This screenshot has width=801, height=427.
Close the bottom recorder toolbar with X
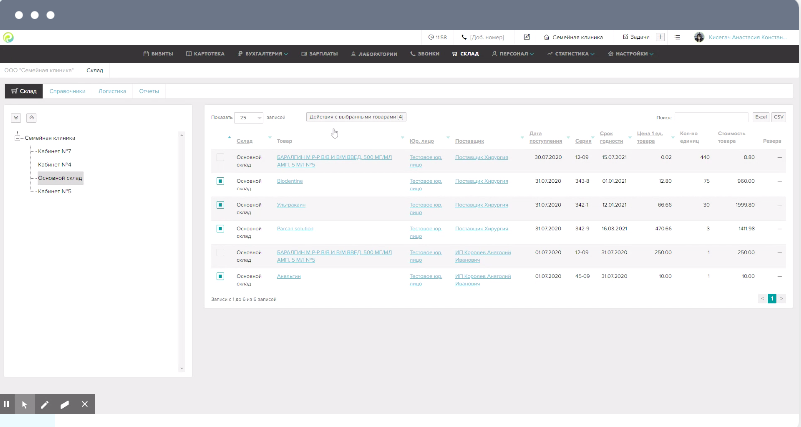(85, 404)
